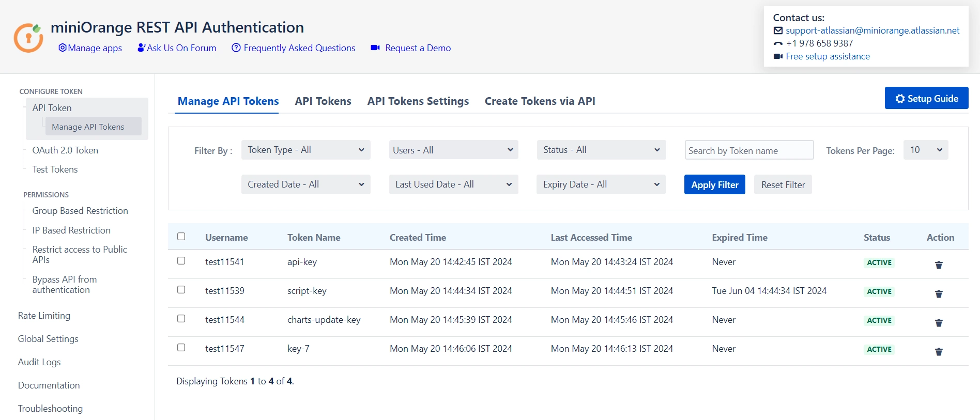The width and height of the screenshot is (980, 420).
Task: Open Documentation from sidebar
Action: click(x=49, y=385)
